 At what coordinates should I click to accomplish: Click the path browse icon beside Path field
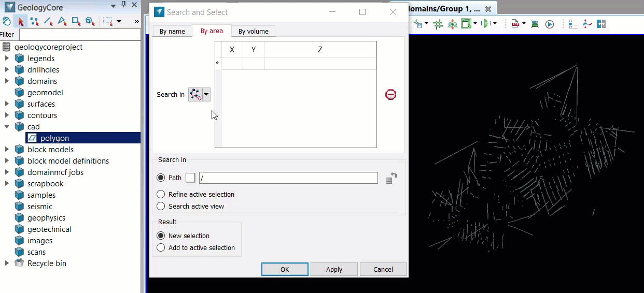391,178
